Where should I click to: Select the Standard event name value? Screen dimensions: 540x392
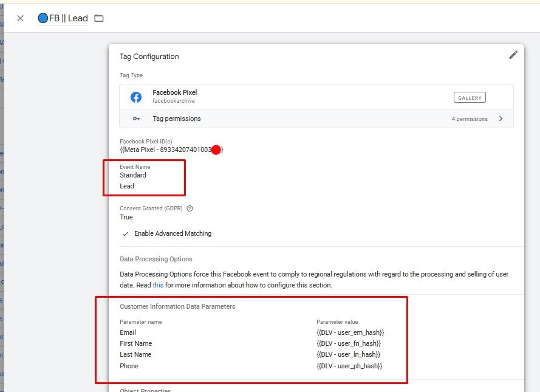(x=133, y=175)
